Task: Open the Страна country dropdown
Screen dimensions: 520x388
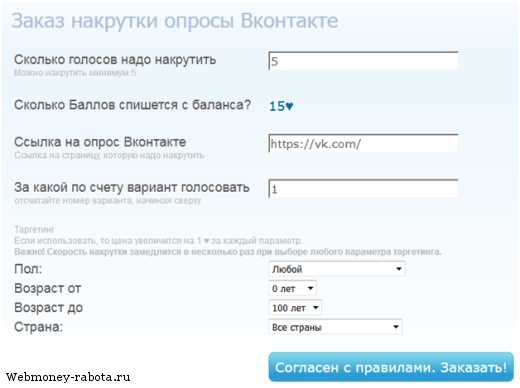Action: (x=335, y=327)
